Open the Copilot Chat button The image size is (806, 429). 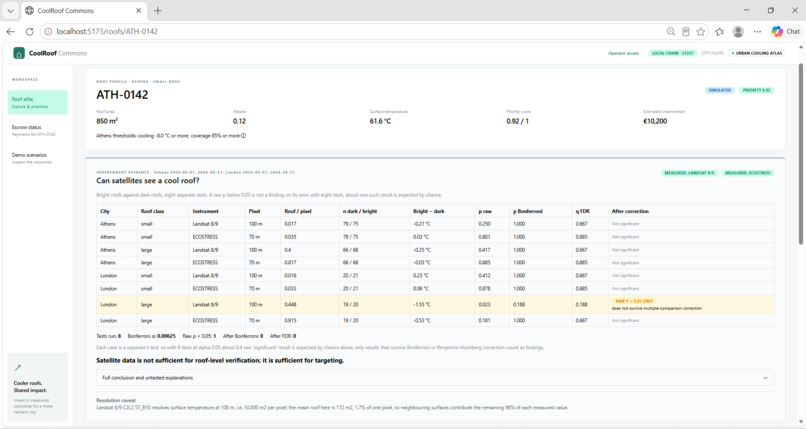point(786,31)
